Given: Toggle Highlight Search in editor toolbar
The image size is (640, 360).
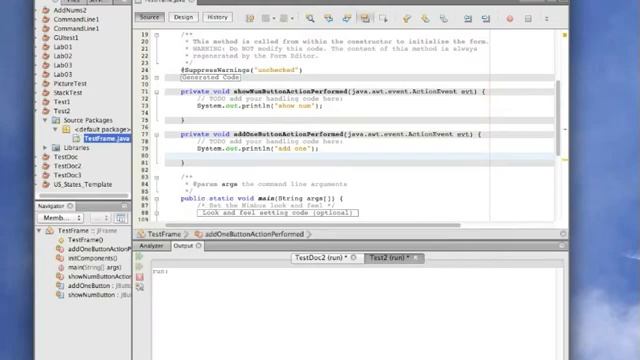Looking at the screenshot, I should pyautogui.click(x=365, y=18).
